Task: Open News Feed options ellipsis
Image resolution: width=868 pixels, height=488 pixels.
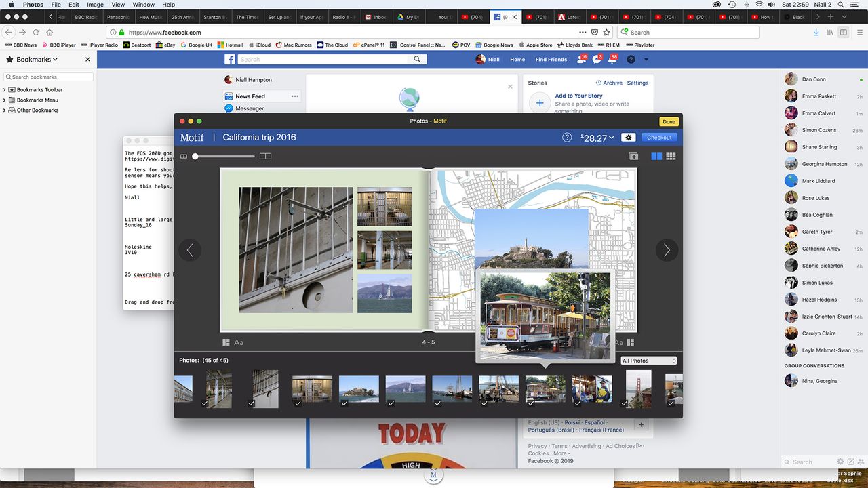Action: (x=295, y=96)
